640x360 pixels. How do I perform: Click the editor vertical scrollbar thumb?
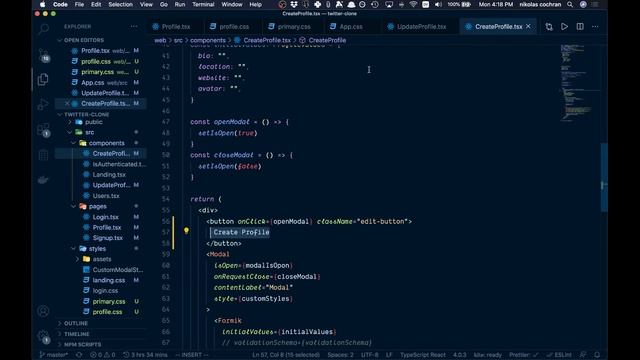[604, 177]
